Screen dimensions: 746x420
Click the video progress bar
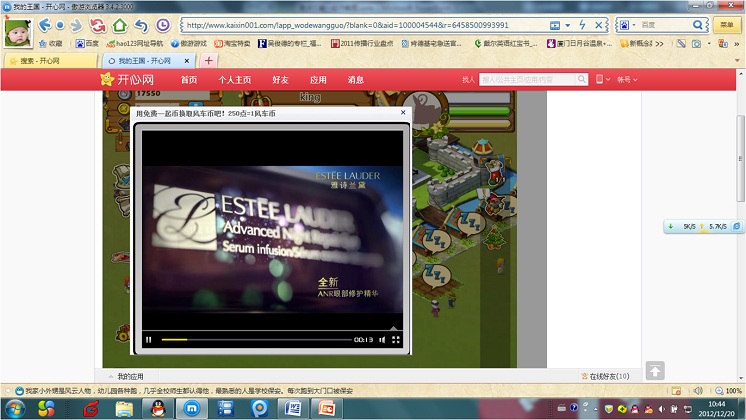(x=256, y=340)
